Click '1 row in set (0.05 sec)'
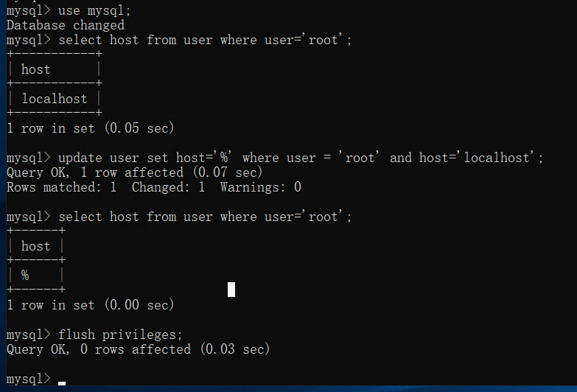 click(90, 128)
